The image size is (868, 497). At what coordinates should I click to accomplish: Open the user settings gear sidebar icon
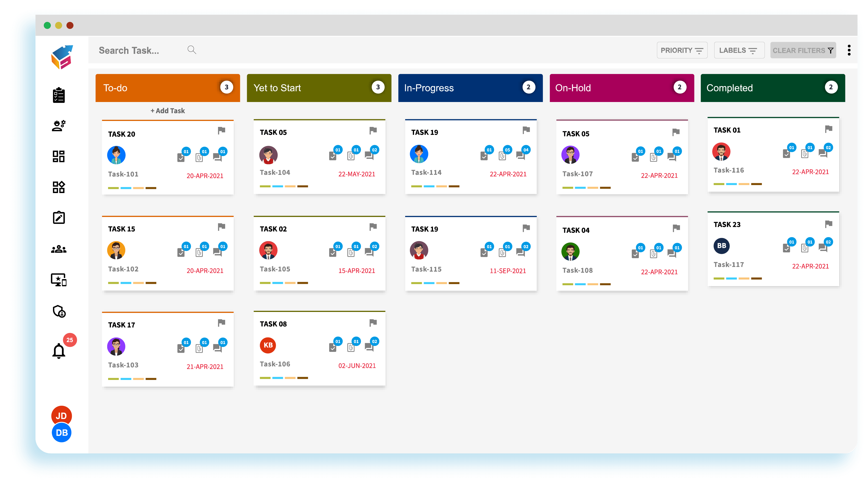point(59,126)
